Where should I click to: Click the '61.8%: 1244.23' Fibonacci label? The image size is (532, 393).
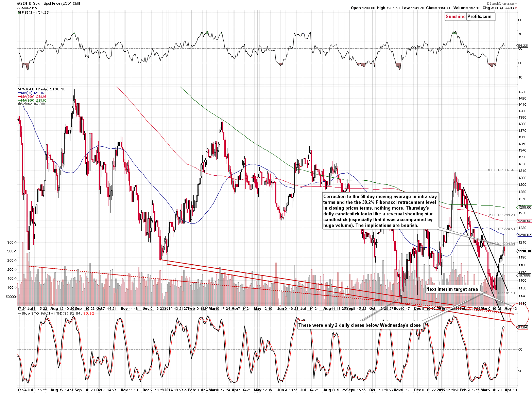502,215
